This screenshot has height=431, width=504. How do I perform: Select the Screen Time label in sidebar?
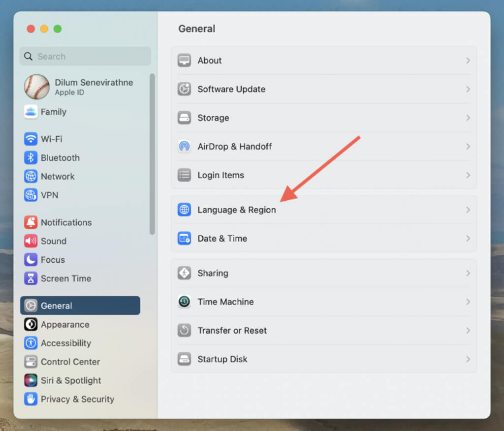pyautogui.click(x=66, y=278)
